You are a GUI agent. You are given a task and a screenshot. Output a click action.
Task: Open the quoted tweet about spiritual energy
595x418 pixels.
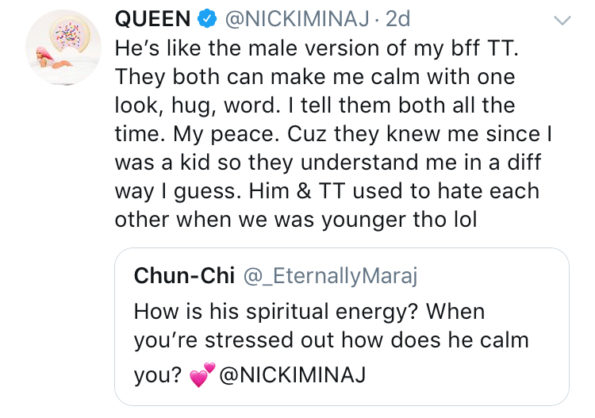pyautogui.click(x=342, y=327)
